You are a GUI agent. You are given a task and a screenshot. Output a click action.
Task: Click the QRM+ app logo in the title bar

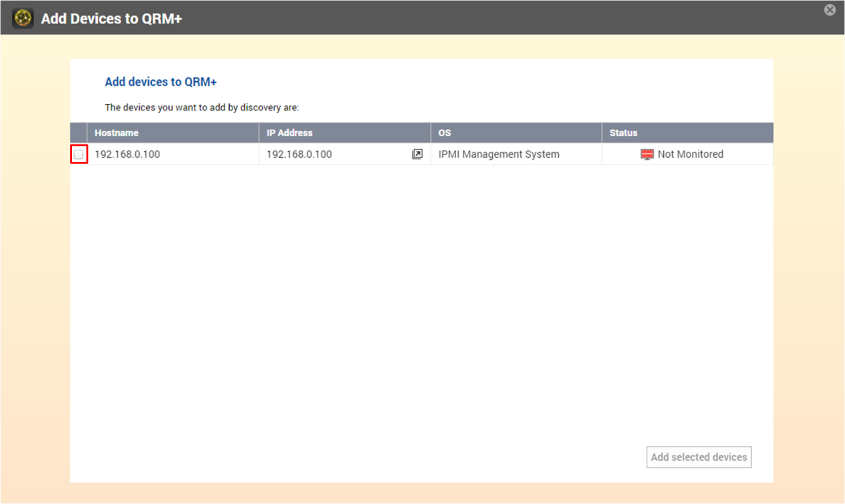click(23, 18)
